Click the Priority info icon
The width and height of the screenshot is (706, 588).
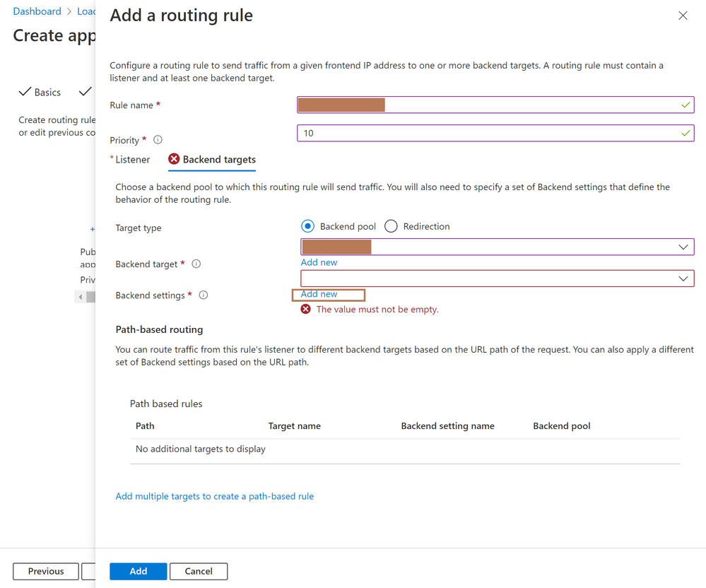[x=158, y=139]
